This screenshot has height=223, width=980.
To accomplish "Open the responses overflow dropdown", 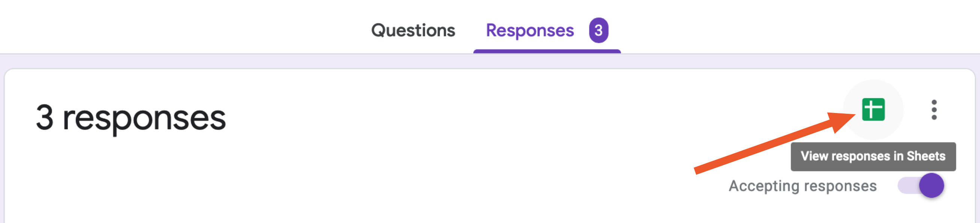I will (x=934, y=110).
